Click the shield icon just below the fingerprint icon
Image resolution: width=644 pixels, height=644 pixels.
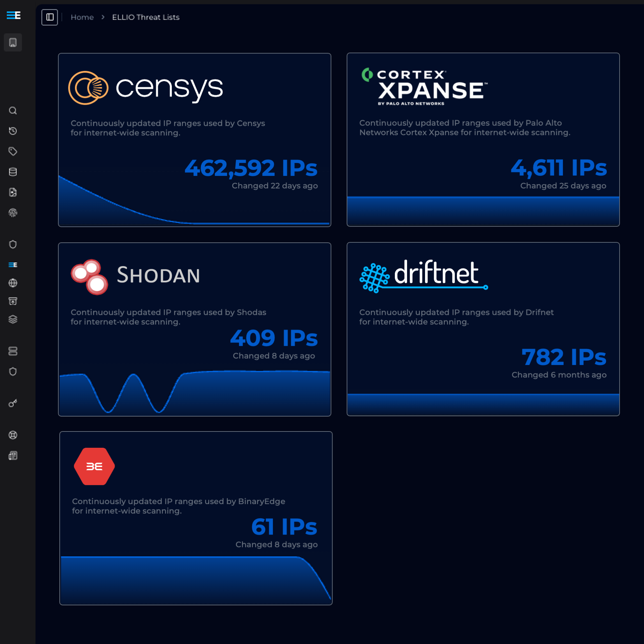[13, 244]
